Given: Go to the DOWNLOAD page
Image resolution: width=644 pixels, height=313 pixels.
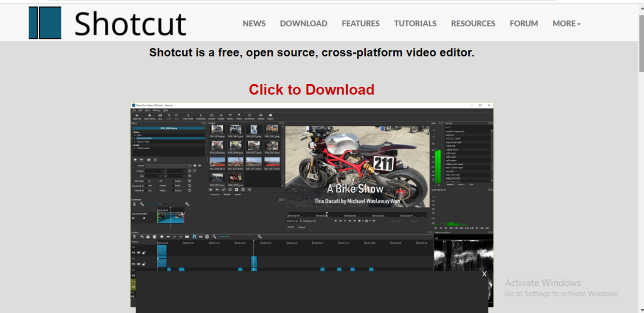Looking at the screenshot, I should pos(304,23).
